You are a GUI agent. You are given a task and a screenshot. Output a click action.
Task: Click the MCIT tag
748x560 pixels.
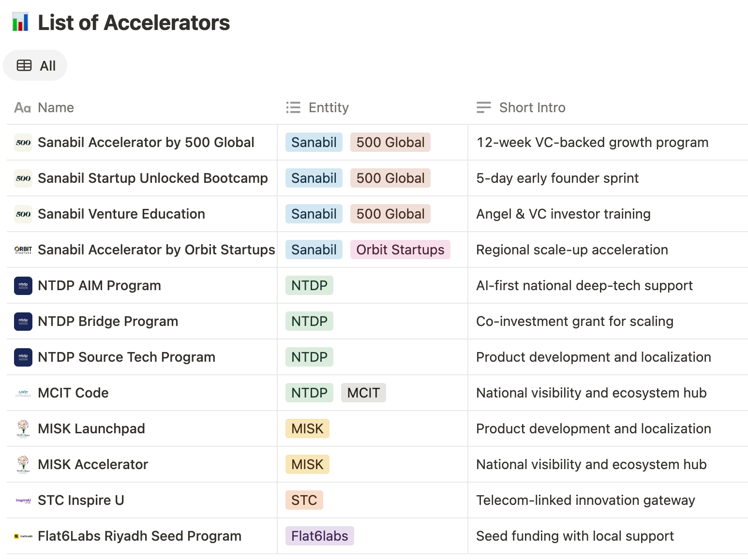tap(364, 393)
